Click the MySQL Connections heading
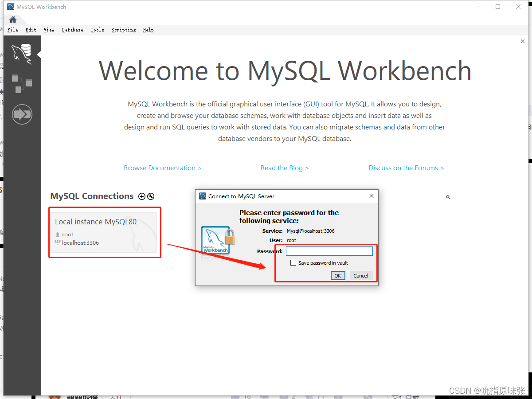532x399 pixels. click(92, 196)
